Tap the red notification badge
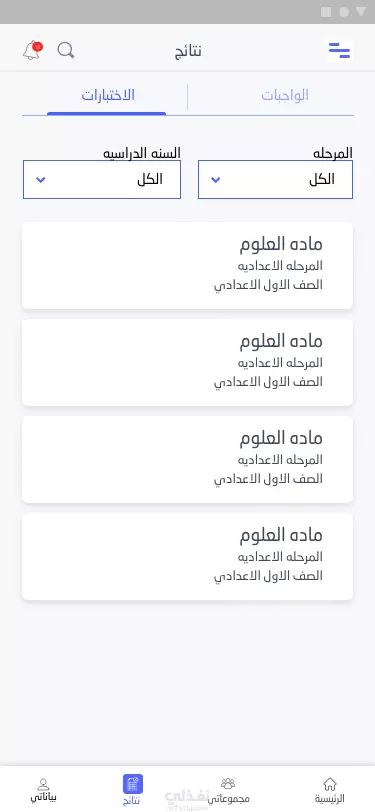Viewport: 375px width, 812px height. point(37,47)
